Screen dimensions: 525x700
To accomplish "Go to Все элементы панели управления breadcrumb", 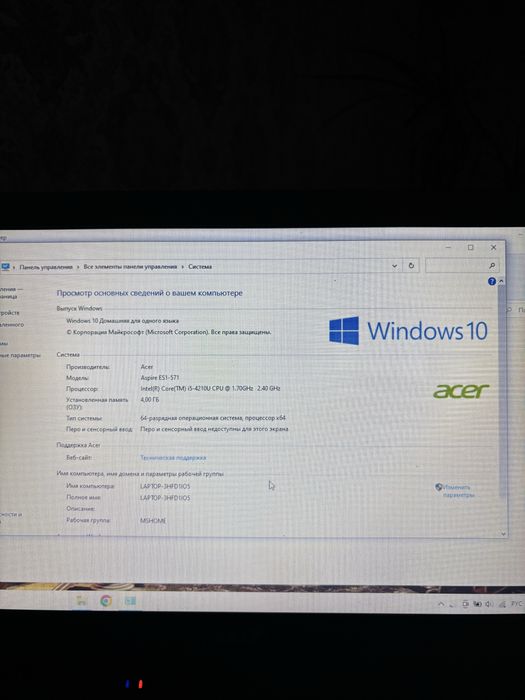I will [x=130, y=267].
